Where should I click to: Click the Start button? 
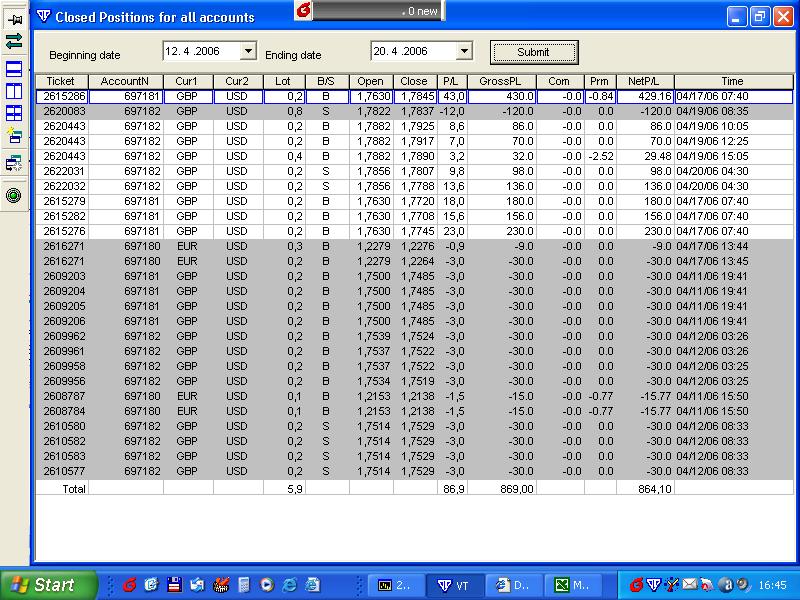(x=49, y=584)
